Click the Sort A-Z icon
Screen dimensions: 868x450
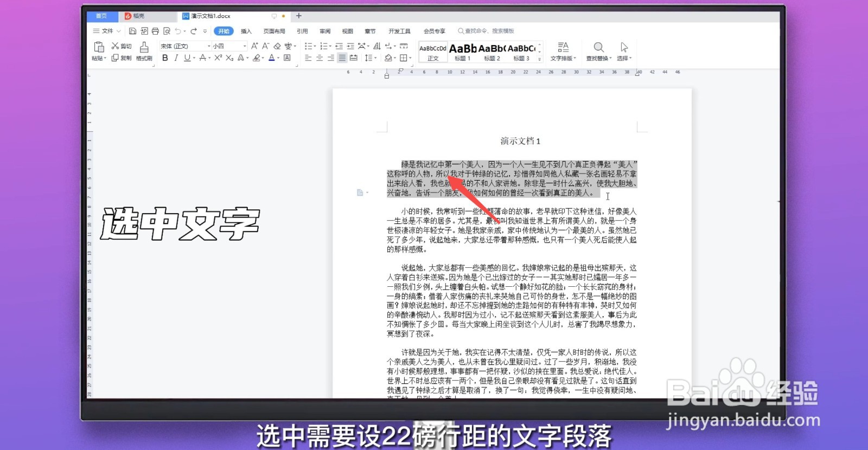pyautogui.click(x=377, y=46)
